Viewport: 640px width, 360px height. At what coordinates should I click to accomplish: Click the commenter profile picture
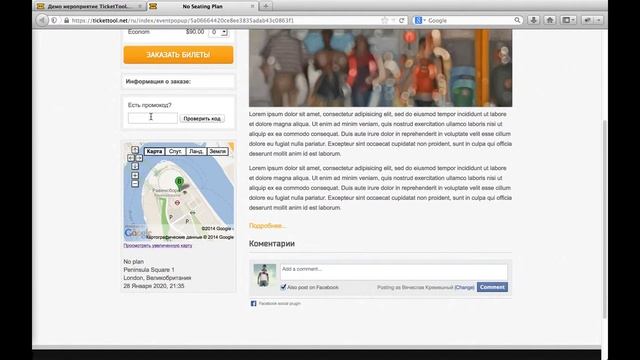[x=264, y=275]
